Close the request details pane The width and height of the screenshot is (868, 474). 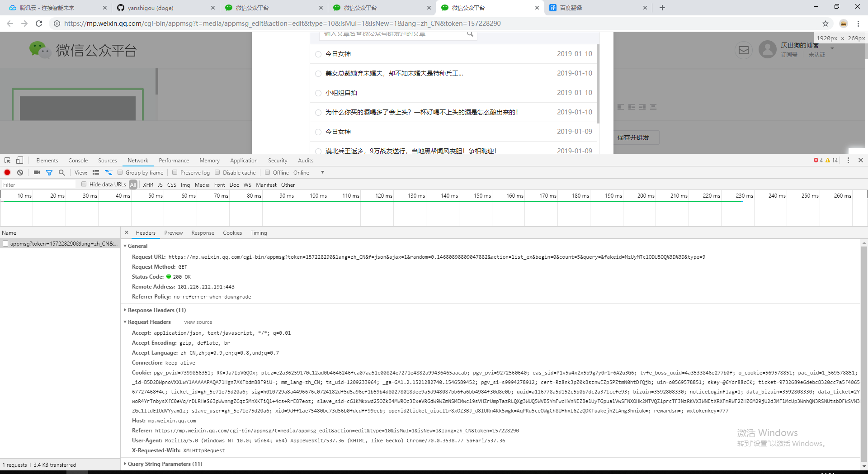127,232
